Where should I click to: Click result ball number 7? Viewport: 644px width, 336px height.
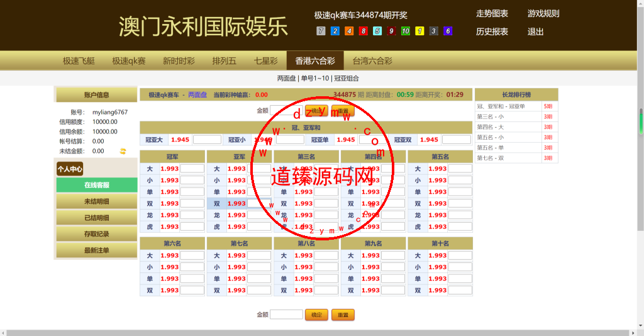click(321, 31)
